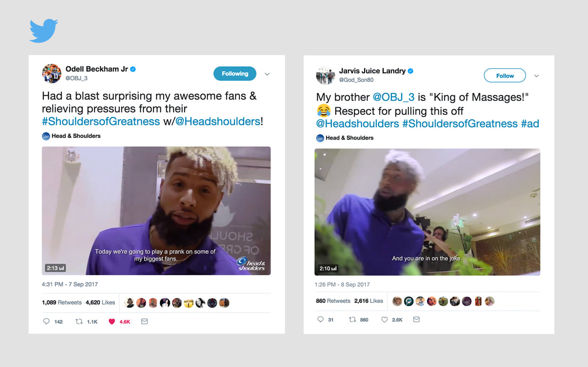Send Odell's tweet via direct message envelope

tap(144, 321)
